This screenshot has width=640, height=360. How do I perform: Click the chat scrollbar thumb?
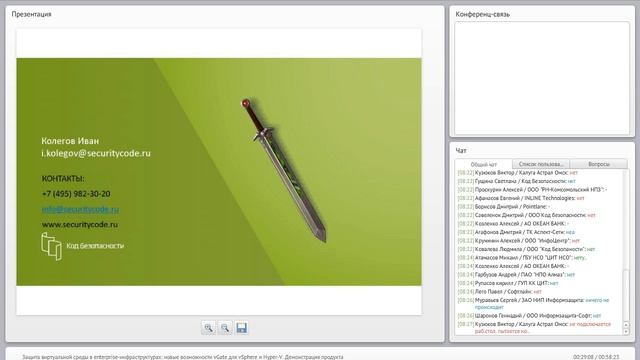(x=626, y=296)
